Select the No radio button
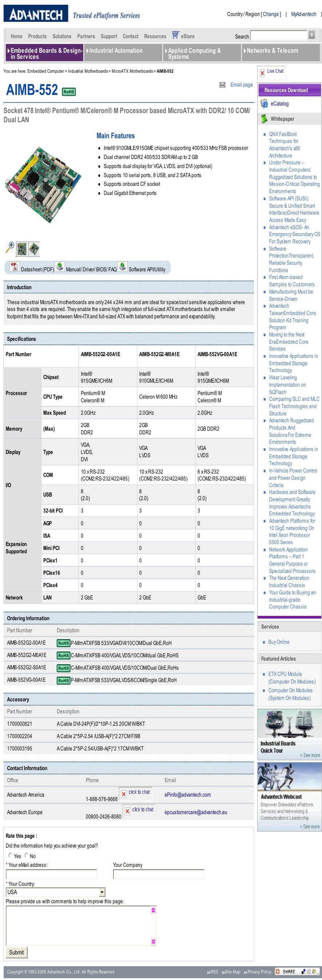Image resolution: width=322 pixels, height=980 pixels. click(x=26, y=855)
